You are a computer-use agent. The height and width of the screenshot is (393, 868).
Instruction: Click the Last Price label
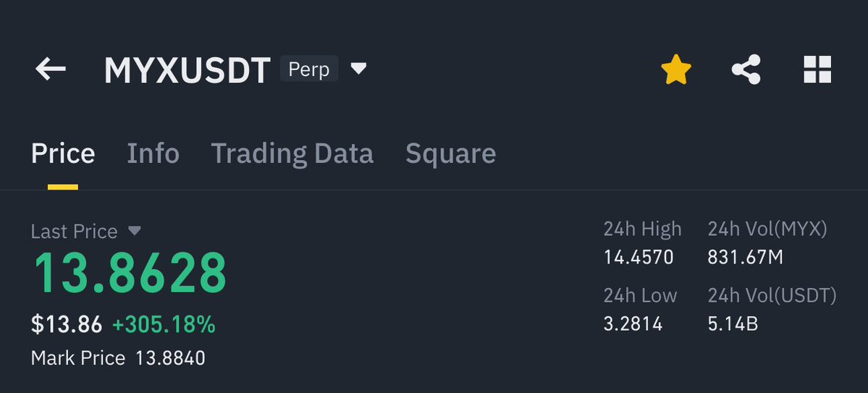[74, 231]
